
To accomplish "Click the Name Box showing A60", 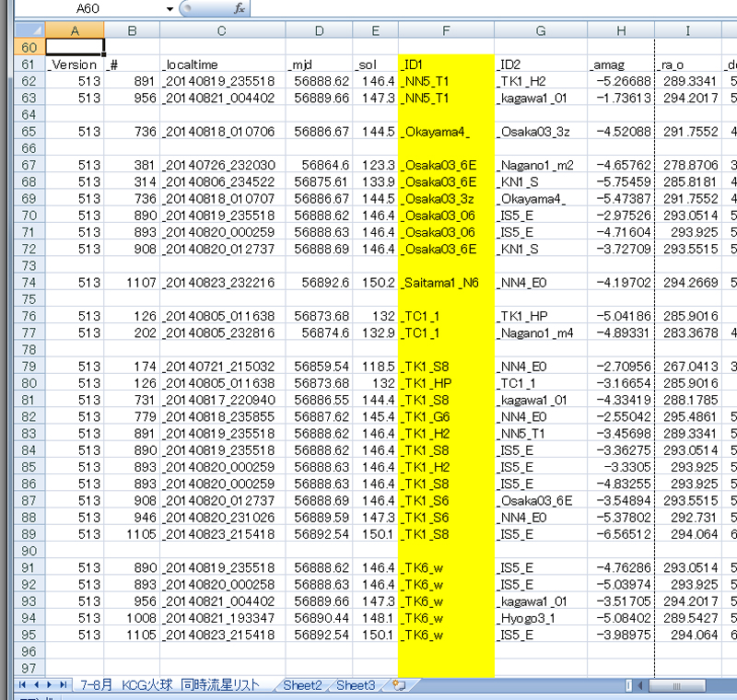I will pos(88,8).
